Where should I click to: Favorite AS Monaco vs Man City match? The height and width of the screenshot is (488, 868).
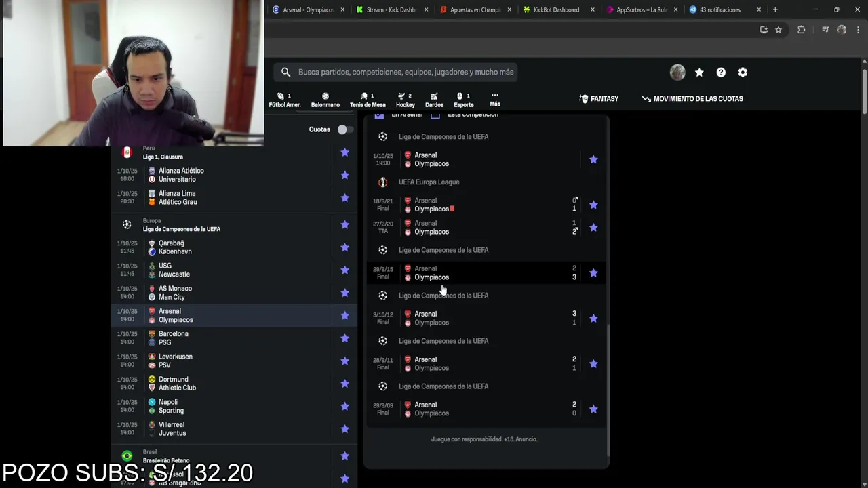[344, 293]
